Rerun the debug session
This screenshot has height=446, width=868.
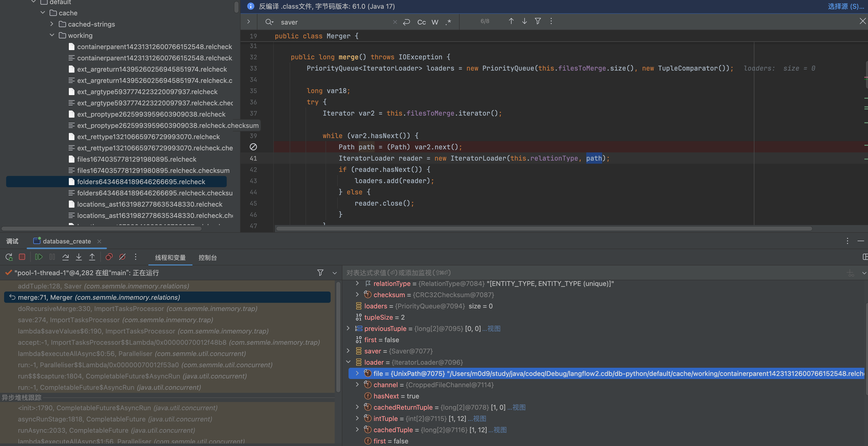tap(9, 257)
